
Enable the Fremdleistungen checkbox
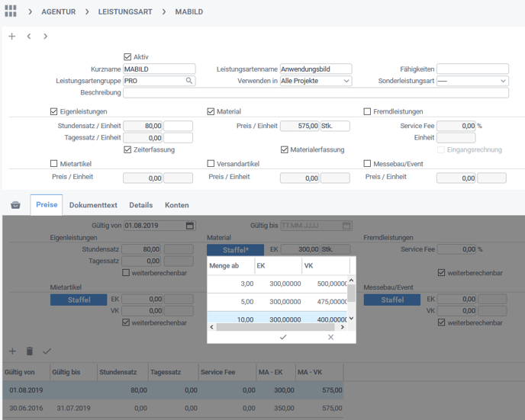(367, 112)
